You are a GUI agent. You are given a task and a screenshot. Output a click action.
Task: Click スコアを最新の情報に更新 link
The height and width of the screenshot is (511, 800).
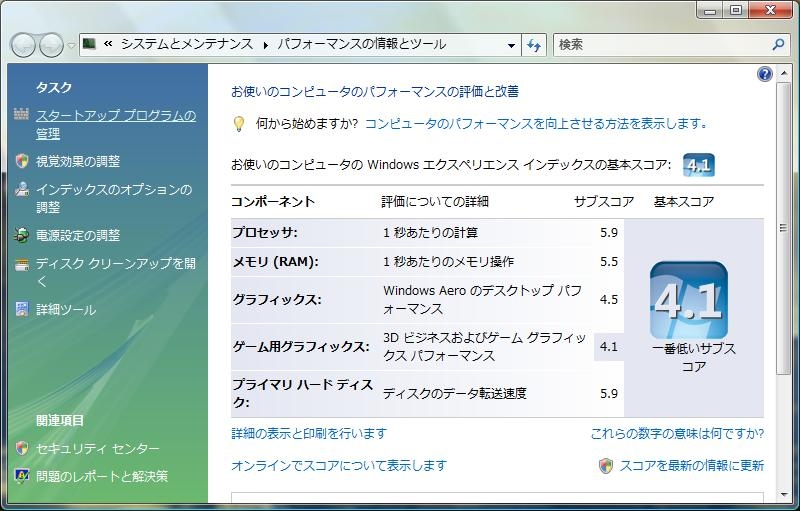tap(691, 465)
